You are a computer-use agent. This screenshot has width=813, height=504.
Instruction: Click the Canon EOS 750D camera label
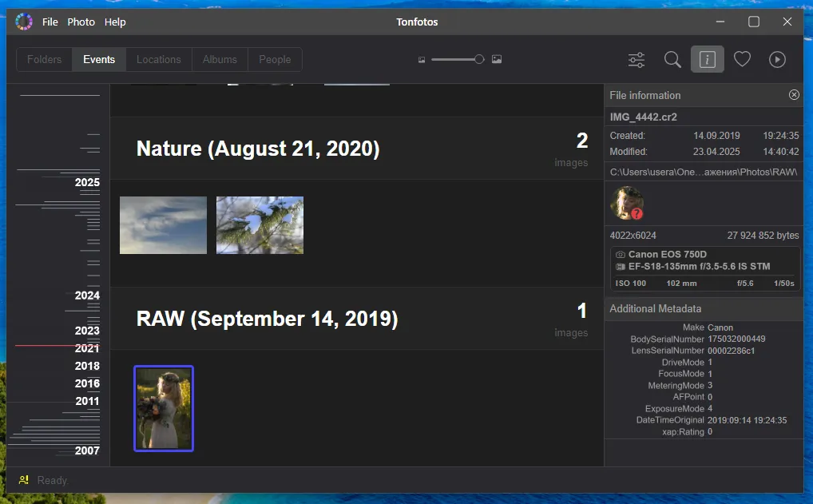click(668, 254)
